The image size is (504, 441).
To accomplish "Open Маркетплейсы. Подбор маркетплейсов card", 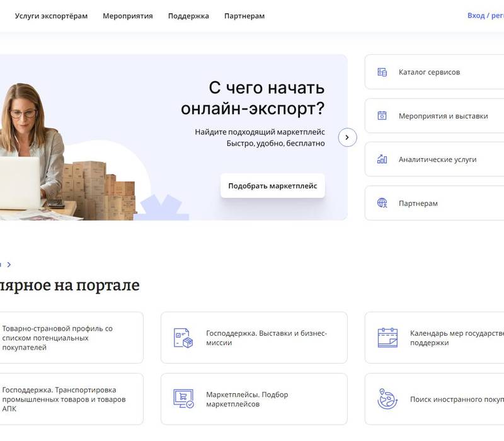I will click(x=254, y=399).
